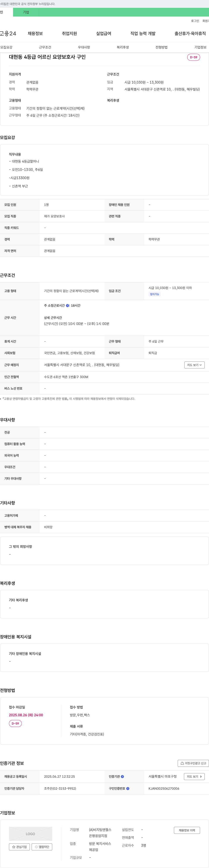Click the 주 소정근로시간 help icon
The image size is (209, 868).
tap(67, 306)
